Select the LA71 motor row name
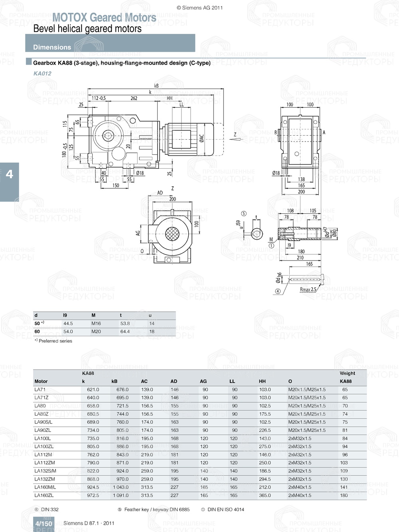The width and height of the screenshot is (399, 532). tap(40, 390)
